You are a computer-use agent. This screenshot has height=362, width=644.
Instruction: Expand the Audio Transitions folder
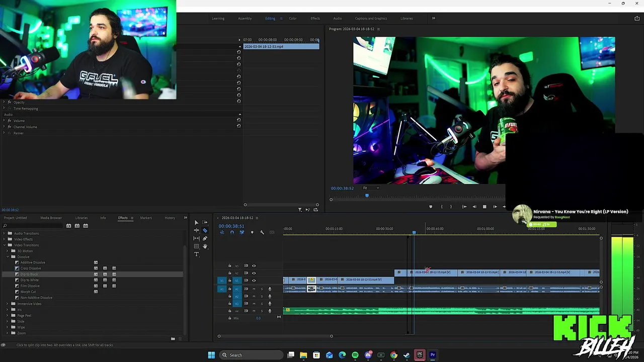pos(4,233)
